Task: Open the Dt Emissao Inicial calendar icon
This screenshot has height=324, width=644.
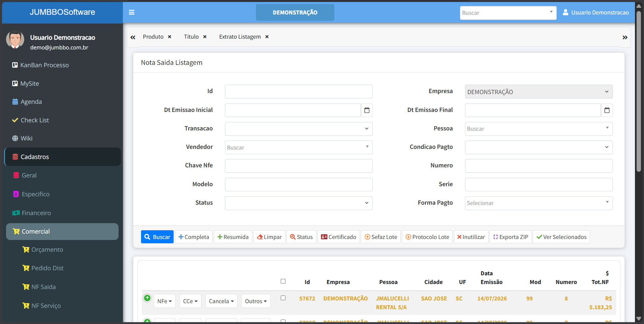Action: tap(367, 110)
